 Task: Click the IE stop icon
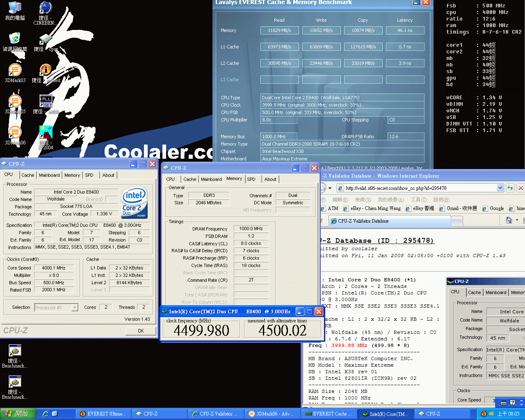coord(521,188)
